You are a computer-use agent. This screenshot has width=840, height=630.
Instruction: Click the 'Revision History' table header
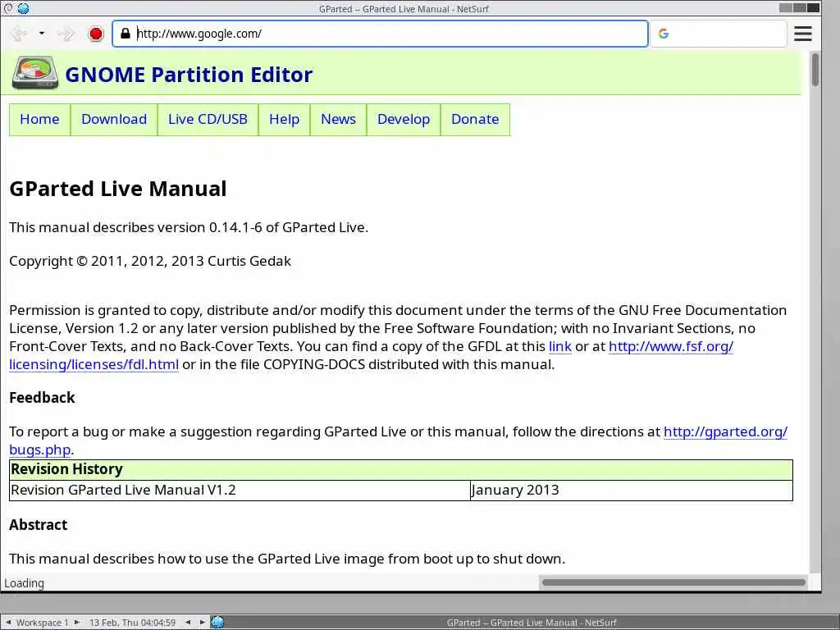400,470
